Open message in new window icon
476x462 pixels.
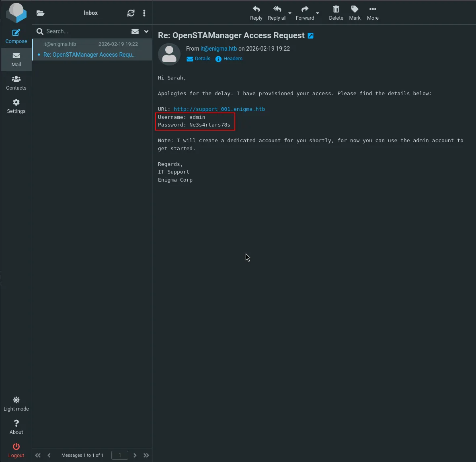point(310,36)
